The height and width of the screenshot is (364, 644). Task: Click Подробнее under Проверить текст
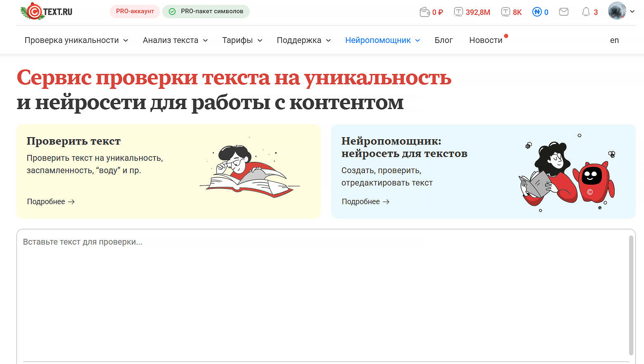[50, 201]
